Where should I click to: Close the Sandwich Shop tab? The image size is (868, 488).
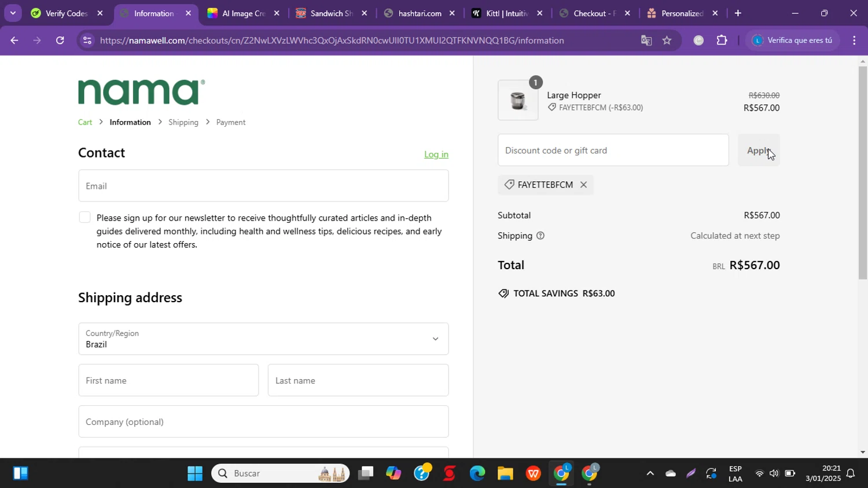pos(364,13)
